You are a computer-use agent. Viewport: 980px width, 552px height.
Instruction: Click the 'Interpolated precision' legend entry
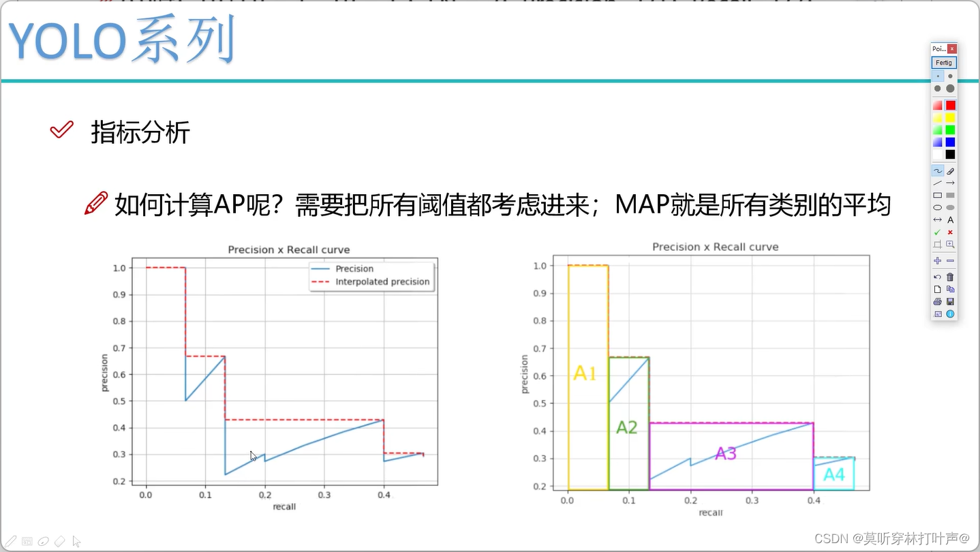pyautogui.click(x=382, y=281)
